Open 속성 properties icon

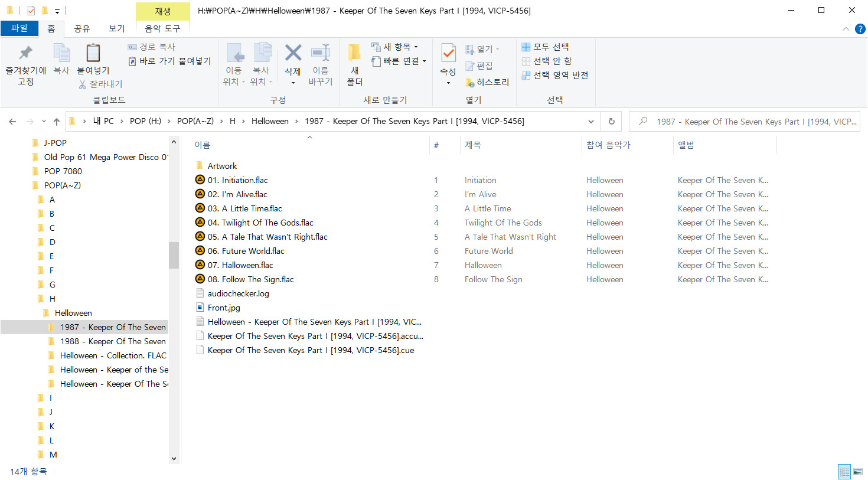(448, 53)
